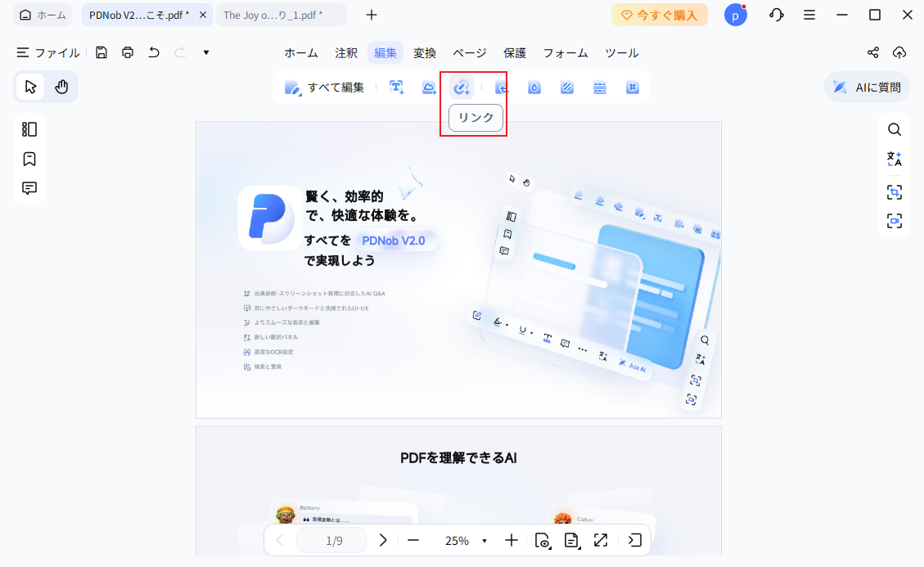Select the Add Image tool
This screenshot has height=567, width=924.
(x=428, y=87)
